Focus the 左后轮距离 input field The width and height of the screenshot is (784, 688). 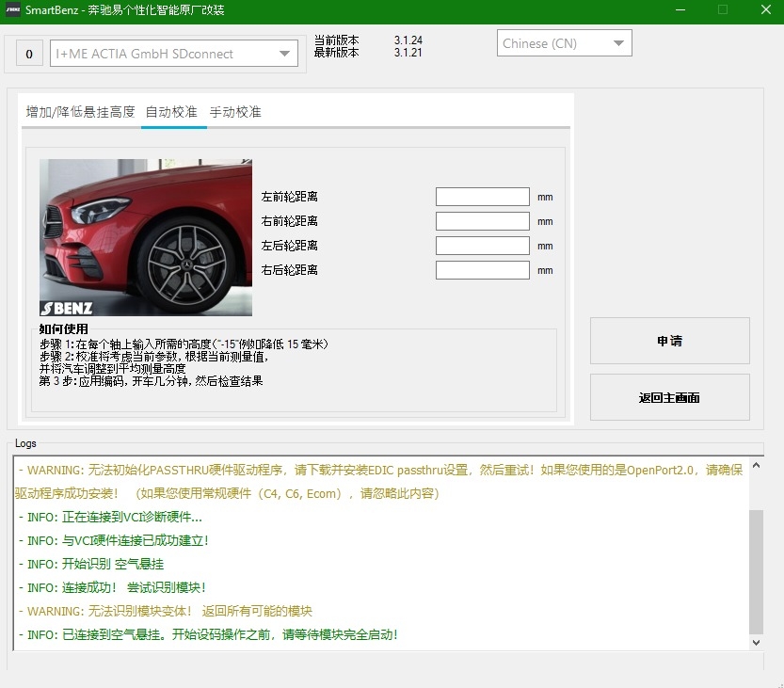[x=483, y=246]
